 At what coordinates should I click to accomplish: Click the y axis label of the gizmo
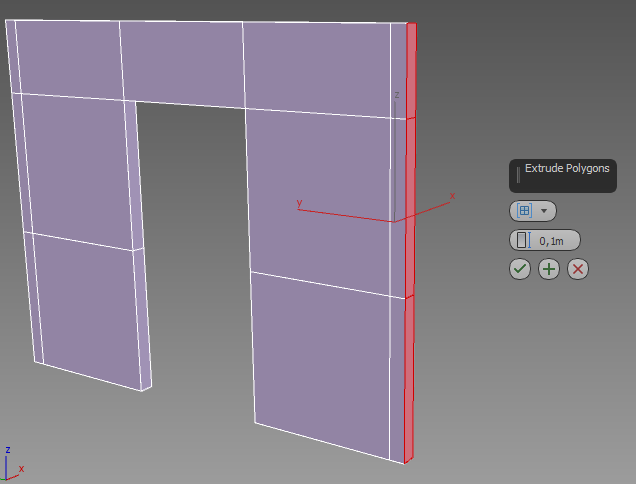(x=299, y=202)
